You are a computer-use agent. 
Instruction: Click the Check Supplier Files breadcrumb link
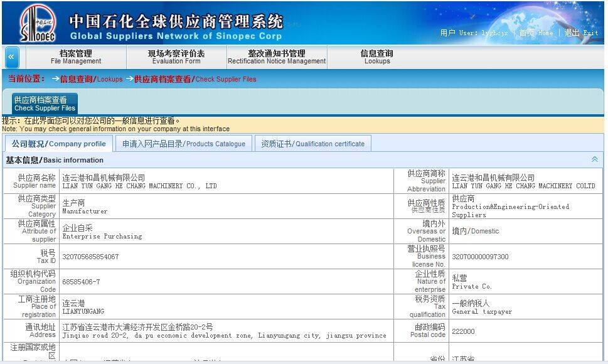pyautogui.click(x=195, y=79)
